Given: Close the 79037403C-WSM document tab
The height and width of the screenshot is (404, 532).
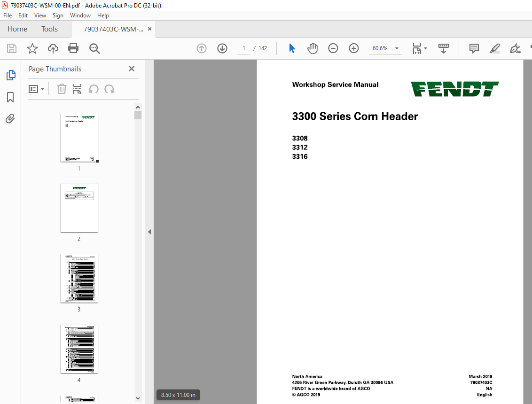Looking at the screenshot, I should point(149,29).
